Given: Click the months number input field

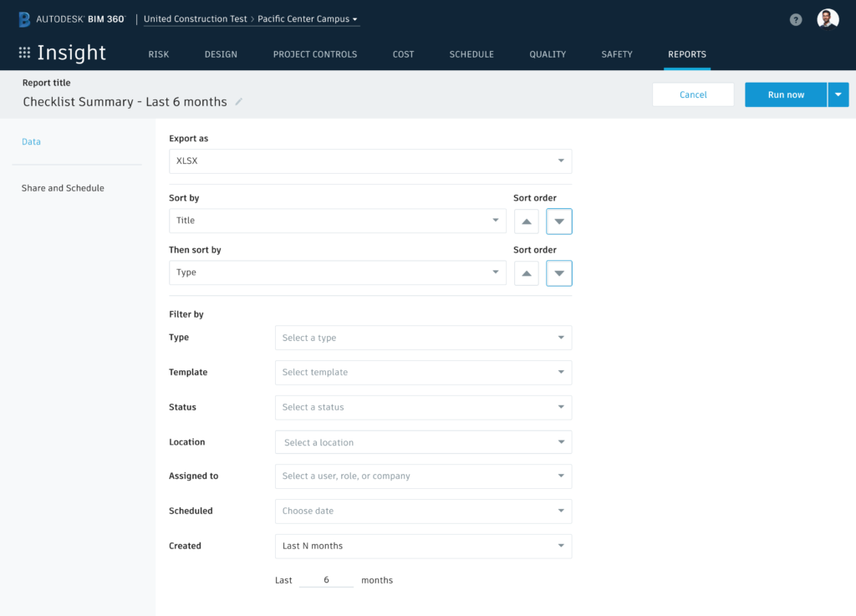Looking at the screenshot, I should 326,580.
